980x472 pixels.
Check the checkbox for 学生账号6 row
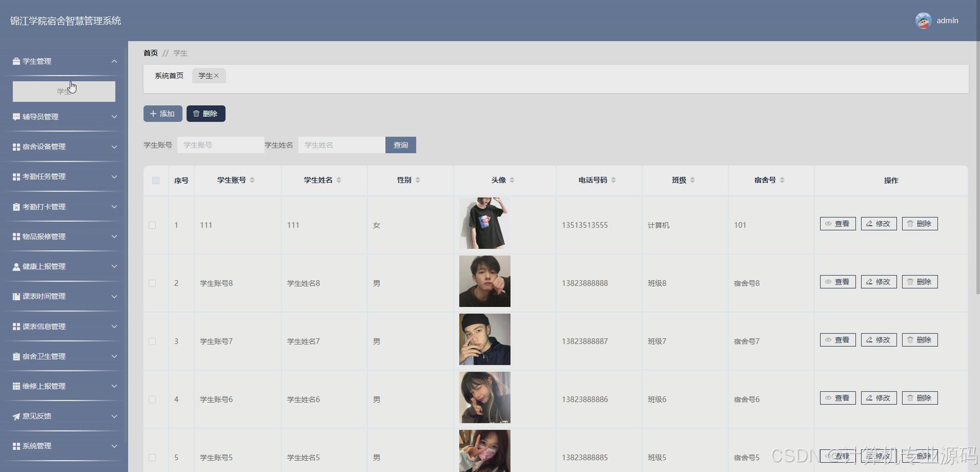[152, 400]
